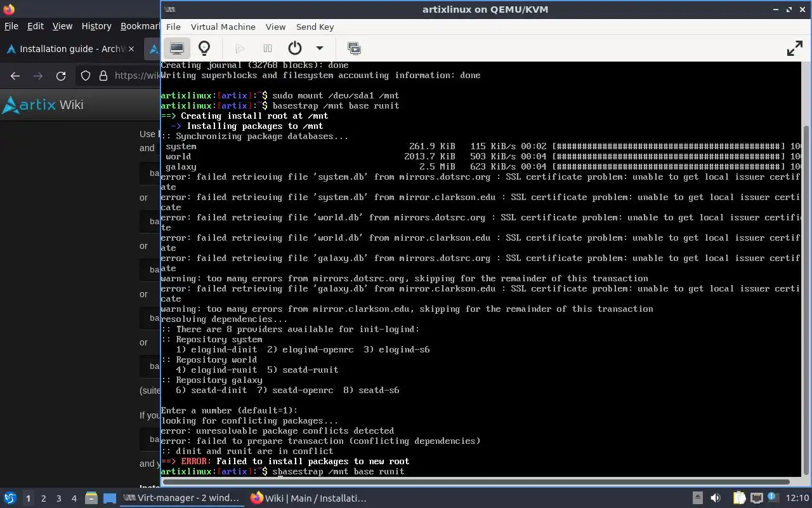This screenshot has height=508, width=812.
Task: Pause the virtual machine
Action: coord(268,48)
